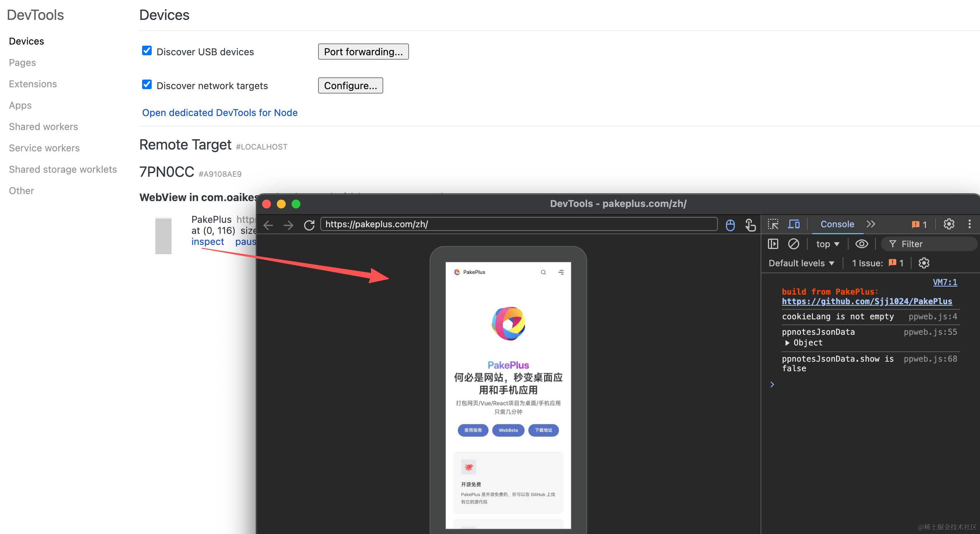Toggle the device toolbar icon
This screenshot has height=534, width=980.
point(793,224)
